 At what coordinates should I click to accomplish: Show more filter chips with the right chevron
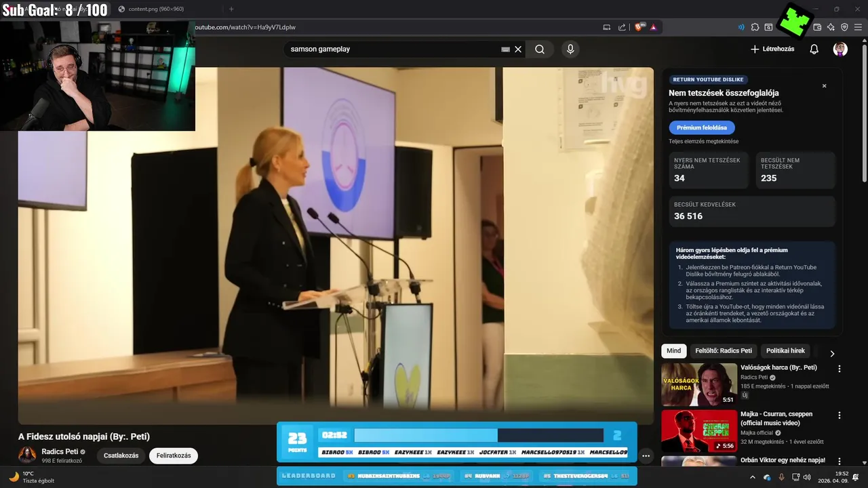point(832,353)
